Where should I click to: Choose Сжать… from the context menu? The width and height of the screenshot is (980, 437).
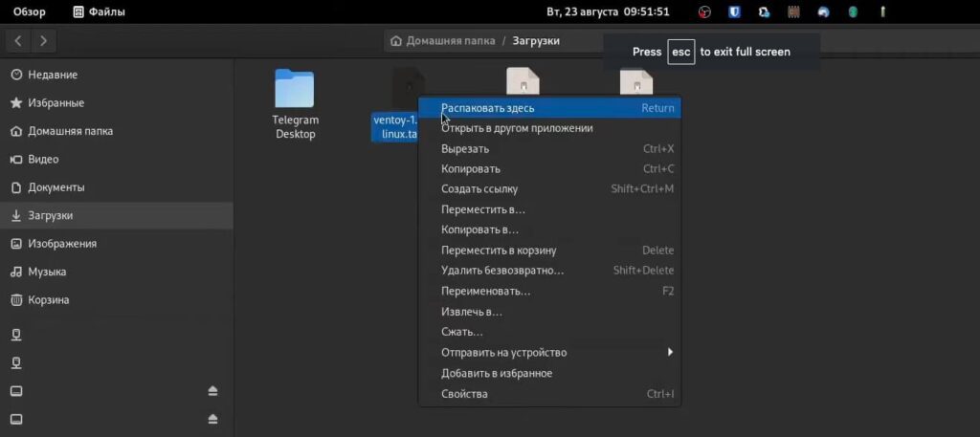click(461, 332)
